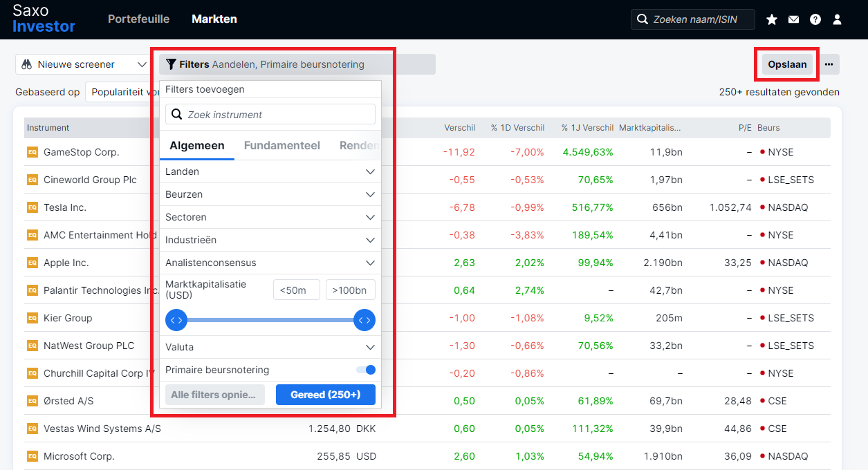Click the maximum market cap >100bn field
Image resolution: width=868 pixels, height=470 pixels.
[351, 290]
